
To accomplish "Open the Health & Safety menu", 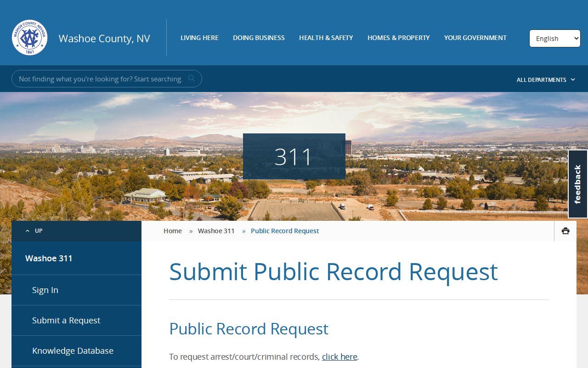I will tap(326, 38).
